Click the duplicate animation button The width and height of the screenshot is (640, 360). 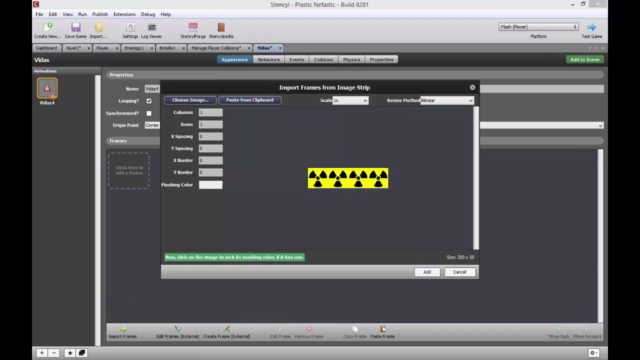[82, 353]
